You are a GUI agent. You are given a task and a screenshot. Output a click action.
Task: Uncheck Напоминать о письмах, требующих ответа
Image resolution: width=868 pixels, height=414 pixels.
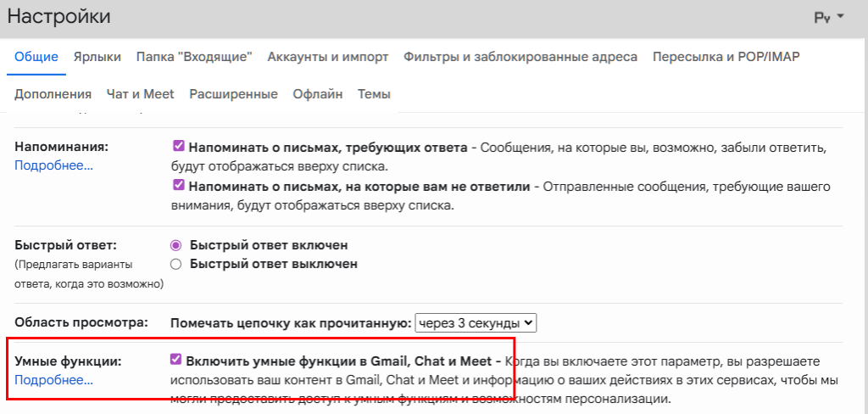tap(178, 146)
